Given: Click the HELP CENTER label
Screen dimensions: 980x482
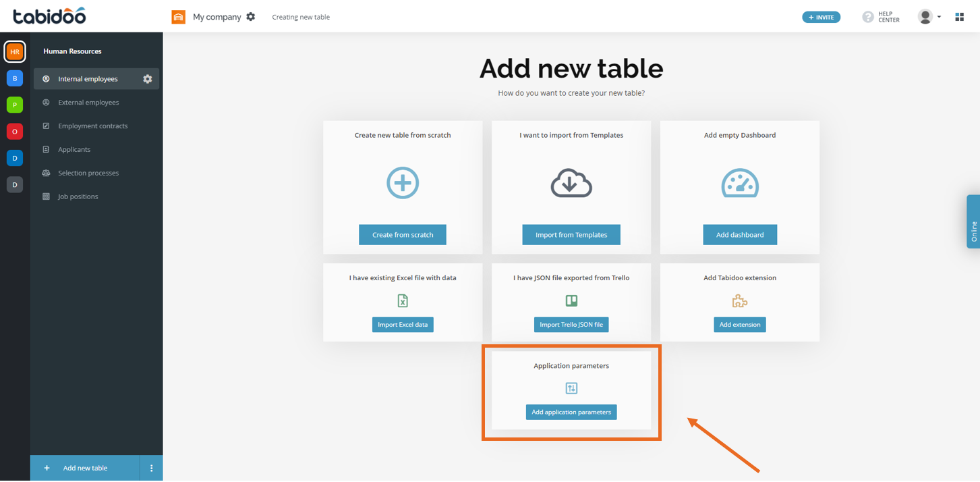Looking at the screenshot, I should click(x=889, y=17).
